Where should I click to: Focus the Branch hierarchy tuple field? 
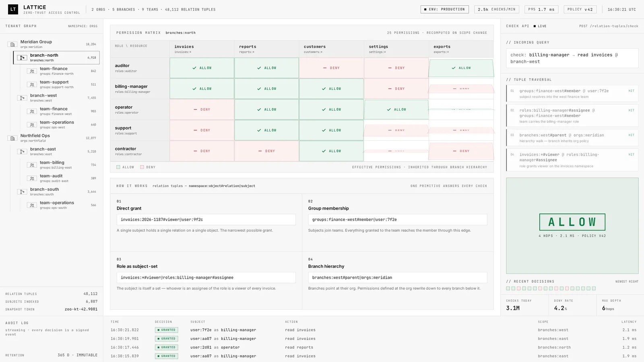tap(398, 278)
